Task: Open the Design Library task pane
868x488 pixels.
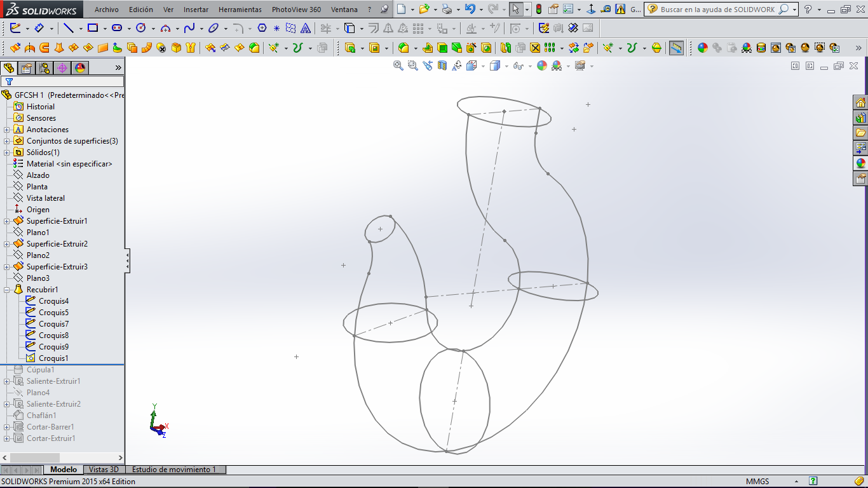Action: (x=860, y=118)
